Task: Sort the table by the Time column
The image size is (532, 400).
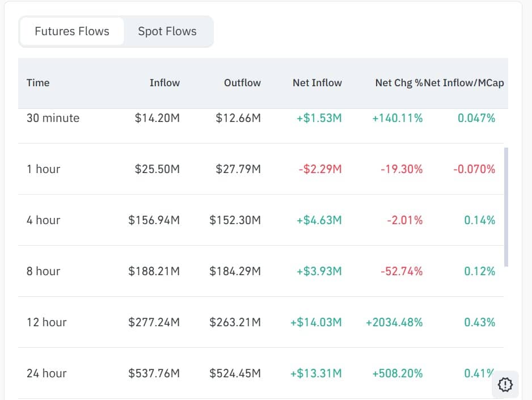Action: [37, 82]
